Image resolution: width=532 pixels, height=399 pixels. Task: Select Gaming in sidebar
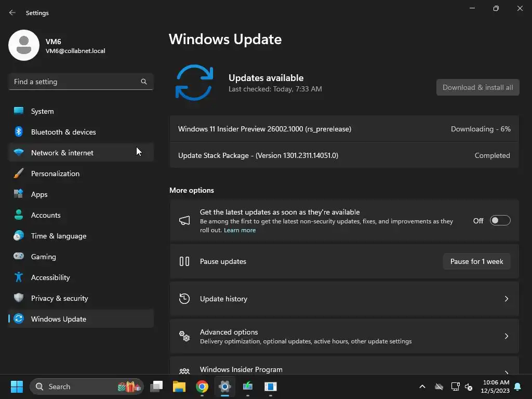pyautogui.click(x=81, y=256)
